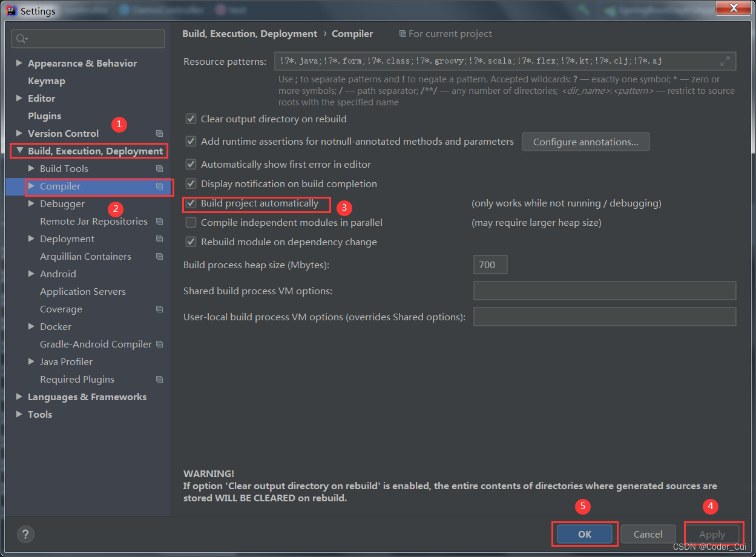Click the Apply button

(712, 534)
